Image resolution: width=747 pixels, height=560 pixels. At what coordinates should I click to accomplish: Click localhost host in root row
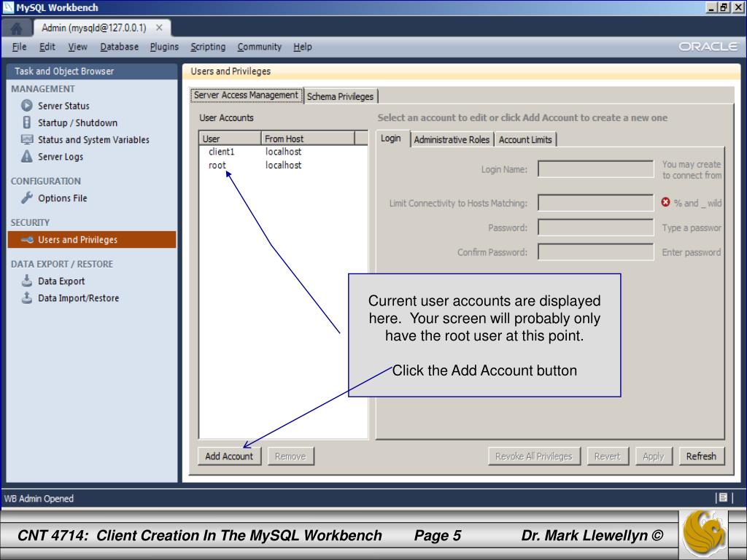click(x=284, y=166)
